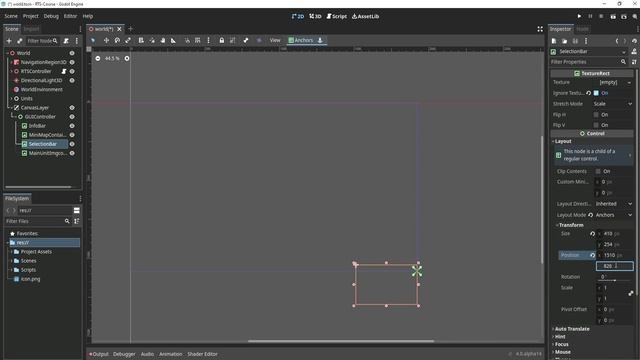Image resolution: width=640 pixels, height=360 pixels.
Task: Expand RTSController node in scene tree
Action: [11, 71]
